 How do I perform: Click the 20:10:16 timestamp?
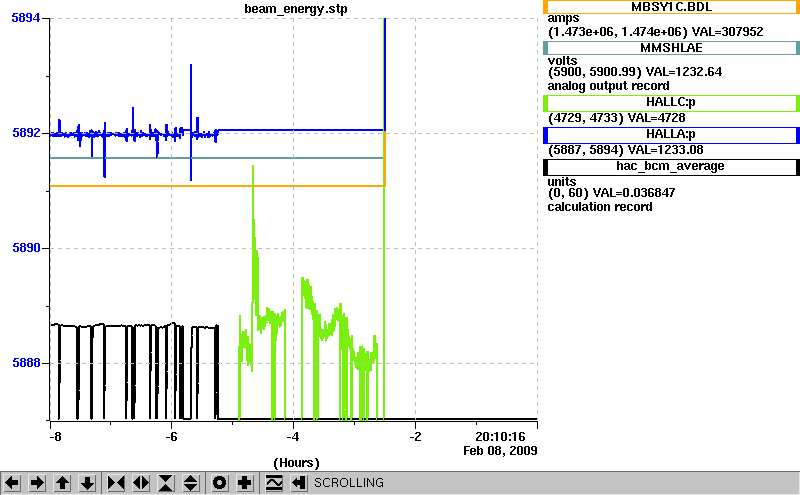pyautogui.click(x=500, y=437)
